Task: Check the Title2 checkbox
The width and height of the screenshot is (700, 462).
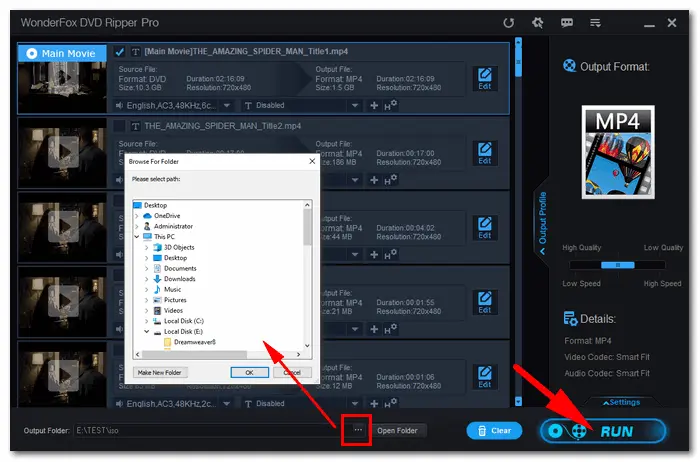Action: pyautogui.click(x=119, y=126)
